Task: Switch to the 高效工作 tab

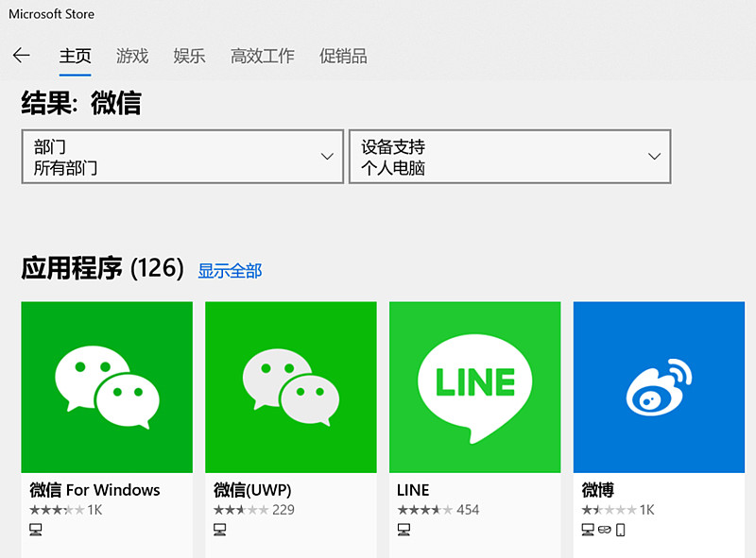Action: pos(263,56)
